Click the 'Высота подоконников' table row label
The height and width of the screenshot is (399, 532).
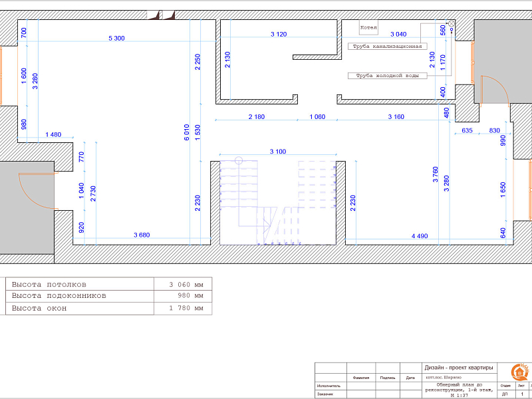59,295
